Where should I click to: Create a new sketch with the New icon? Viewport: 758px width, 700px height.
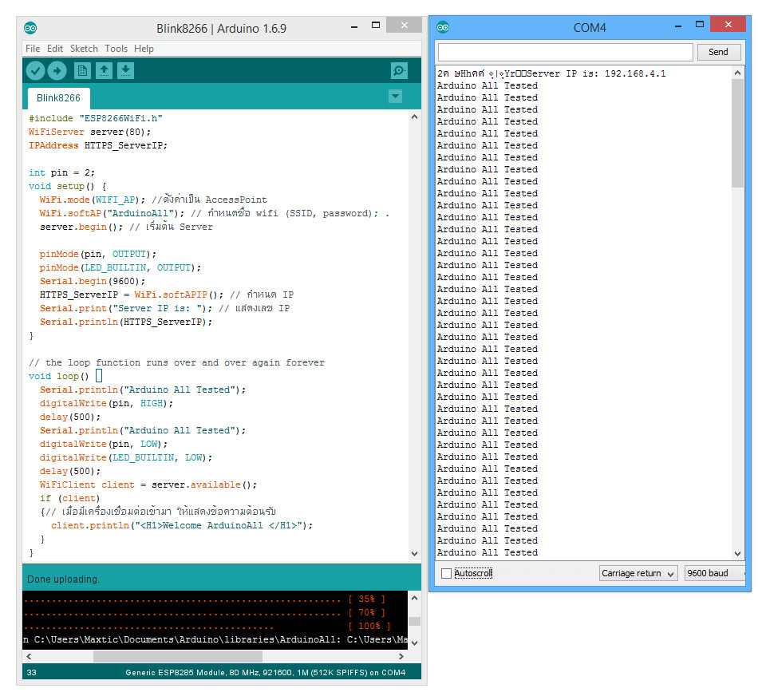click(82, 70)
